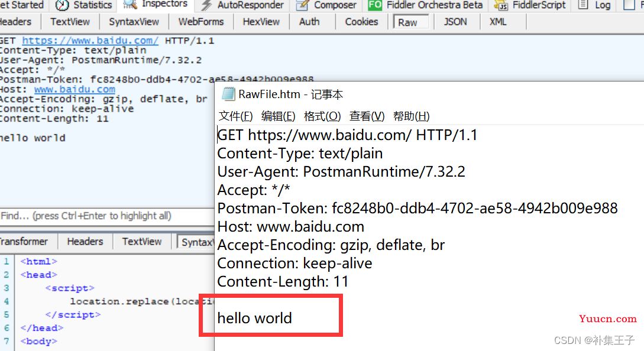The image size is (644, 351).
Task: Click the Statistics clock icon
Action: point(62,5)
